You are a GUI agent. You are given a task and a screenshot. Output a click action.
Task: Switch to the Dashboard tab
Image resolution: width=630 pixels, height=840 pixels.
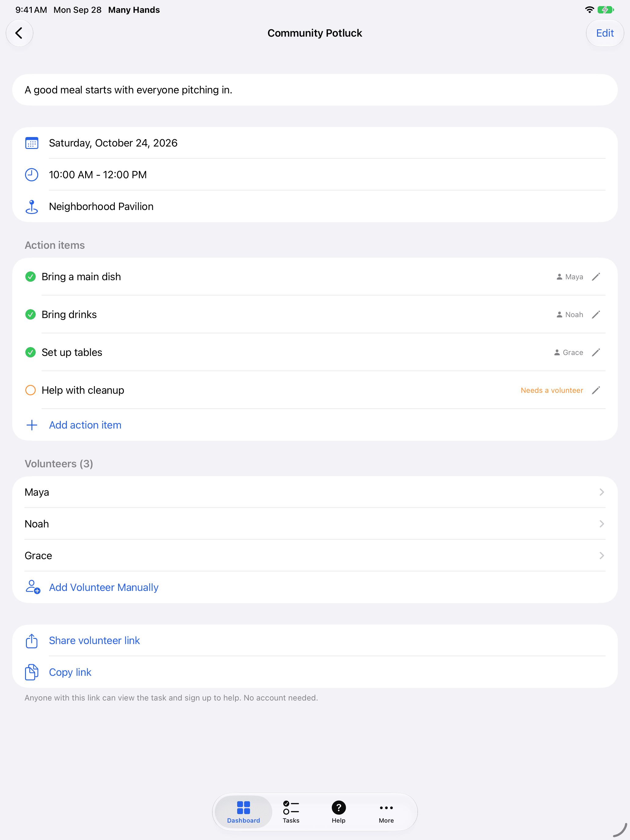[x=243, y=812]
